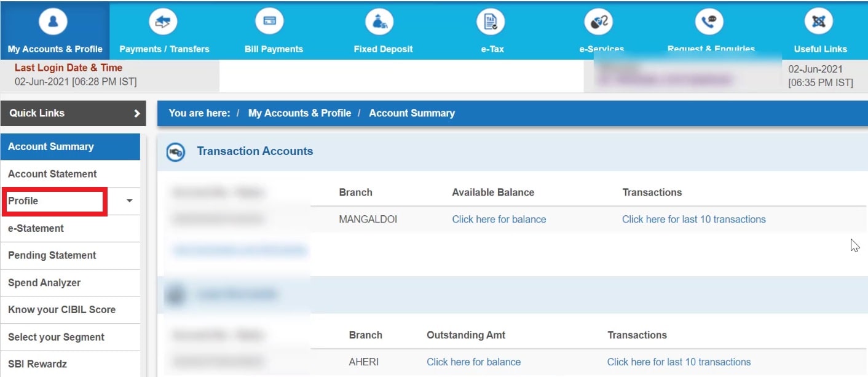
Task: Open Request & Enquiries icon
Action: click(709, 20)
